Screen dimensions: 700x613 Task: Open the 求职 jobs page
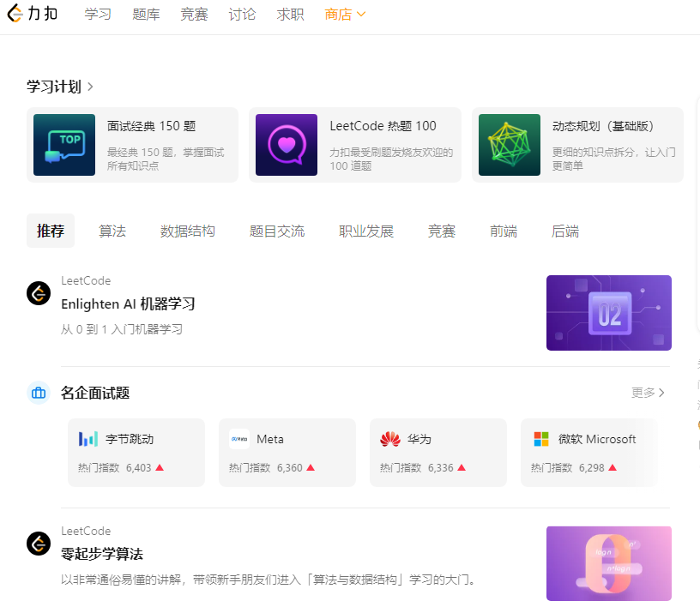(290, 15)
